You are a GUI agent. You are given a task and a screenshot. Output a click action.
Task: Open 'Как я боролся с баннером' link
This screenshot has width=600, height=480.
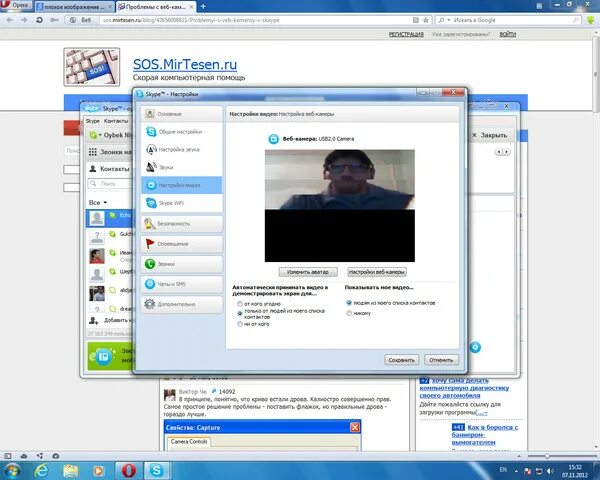(x=484, y=435)
